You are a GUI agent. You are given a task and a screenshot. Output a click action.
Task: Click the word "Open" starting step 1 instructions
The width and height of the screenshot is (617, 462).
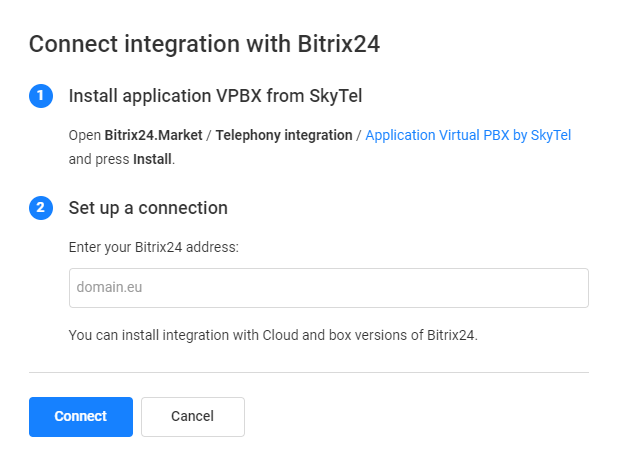[85, 135]
